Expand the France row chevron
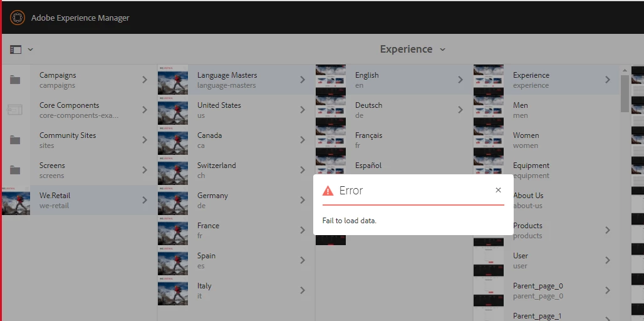644x321 pixels. click(x=303, y=230)
